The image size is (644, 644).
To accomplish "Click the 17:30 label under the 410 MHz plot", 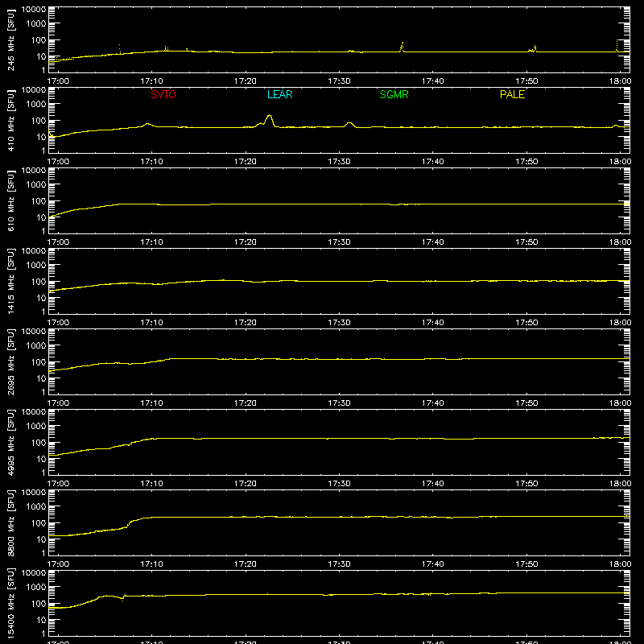I will (x=339, y=162).
